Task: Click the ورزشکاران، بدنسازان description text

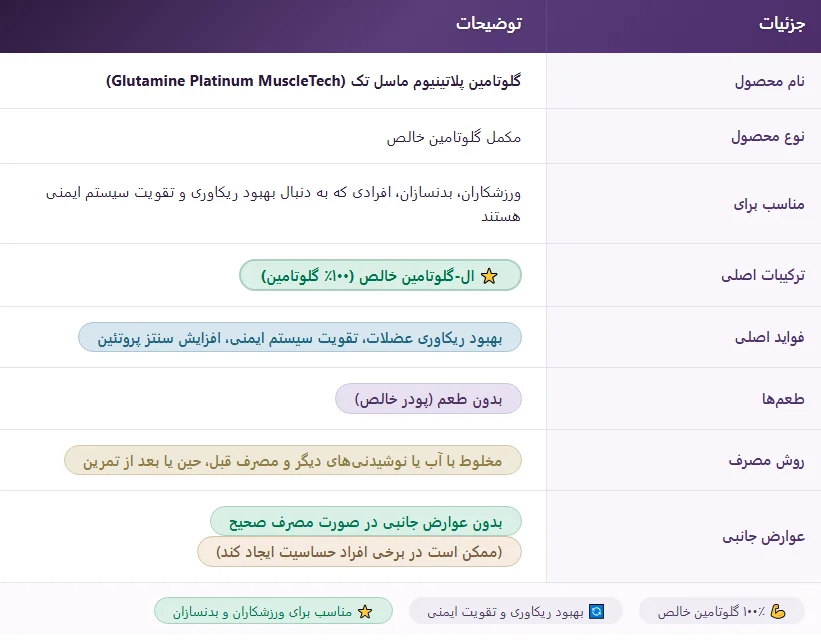Action: click(283, 204)
